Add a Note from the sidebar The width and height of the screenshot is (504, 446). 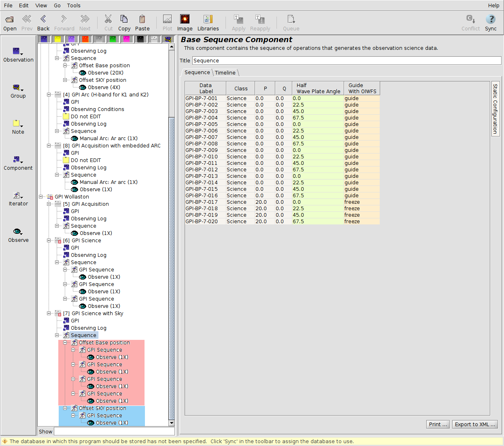coord(18,127)
